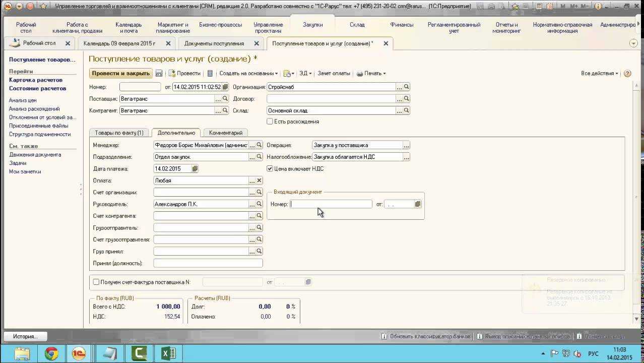
Task: Open Структура подчиненности link
Action: point(40,134)
